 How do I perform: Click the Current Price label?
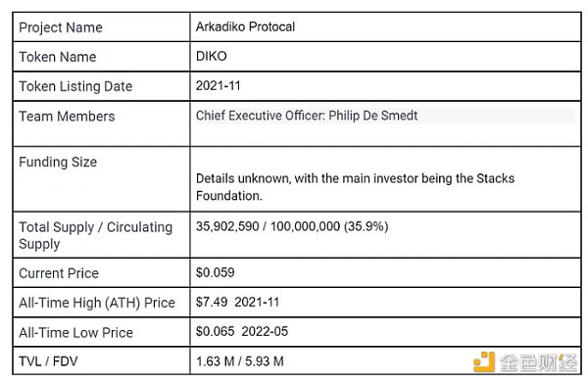[x=59, y=273]
